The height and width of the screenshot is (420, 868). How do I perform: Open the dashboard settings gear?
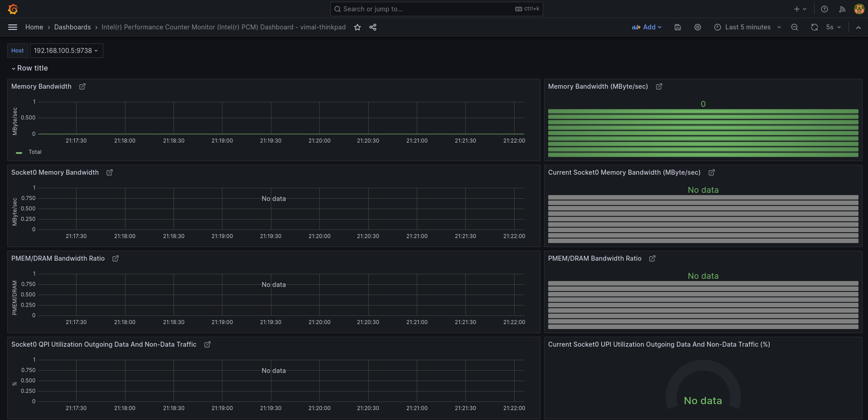point(697,27)
